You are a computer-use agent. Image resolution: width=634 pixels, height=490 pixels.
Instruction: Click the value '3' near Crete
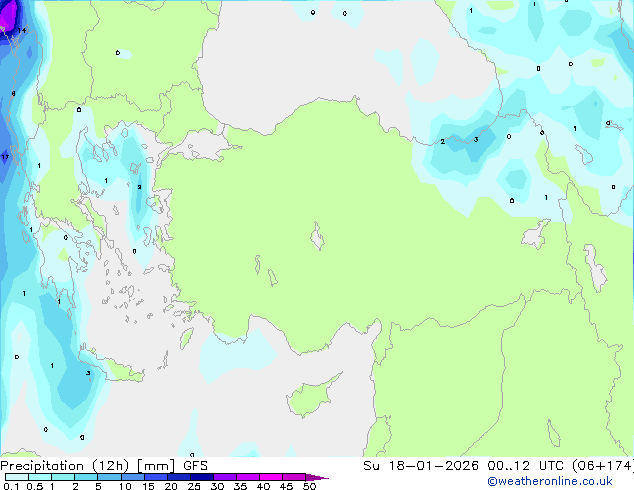(x=88, y=373)
